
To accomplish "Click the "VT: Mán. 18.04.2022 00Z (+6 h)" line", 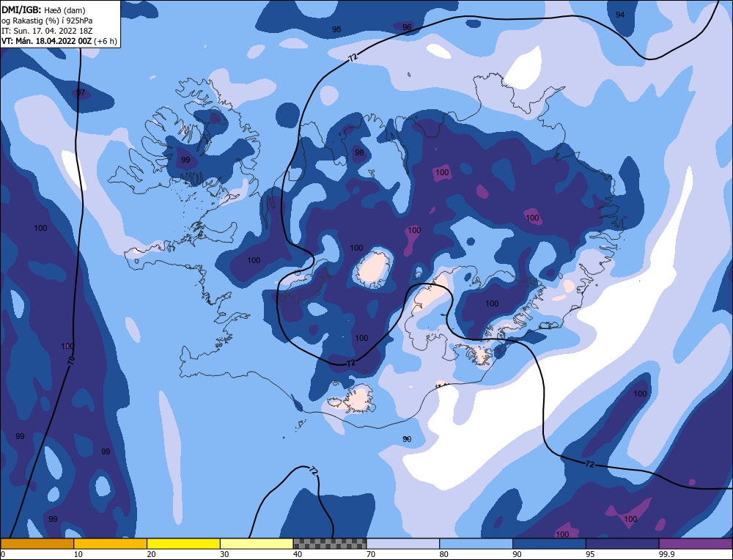I will [x=59, y=41].
